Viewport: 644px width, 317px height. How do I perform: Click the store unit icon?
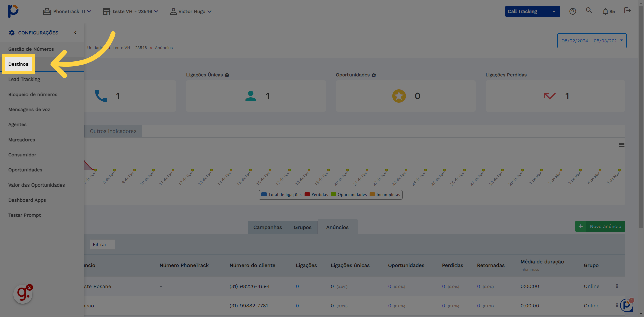[106, 11]
